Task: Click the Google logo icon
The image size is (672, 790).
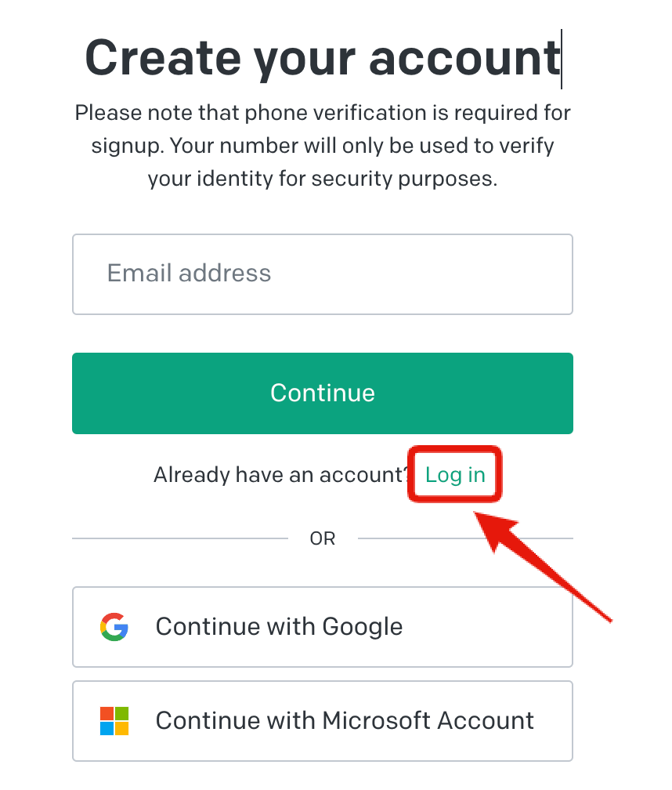Action: 114,627
